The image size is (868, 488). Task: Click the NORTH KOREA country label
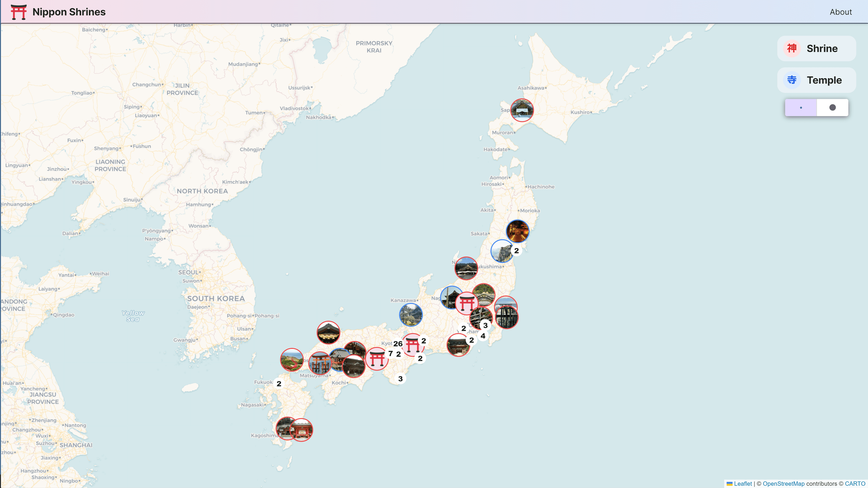click(x=203, y=191)
